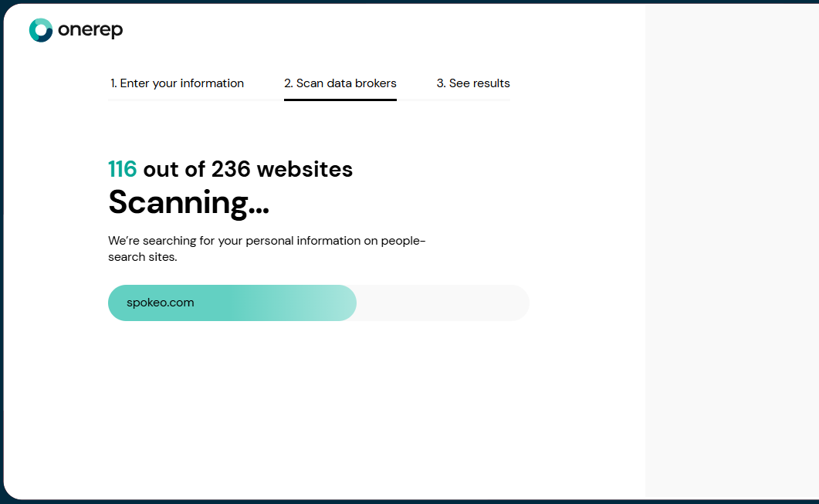This screenshot has height=504, width=819.
Task: Click the empty gray right side panel
Action: (731, 251)
